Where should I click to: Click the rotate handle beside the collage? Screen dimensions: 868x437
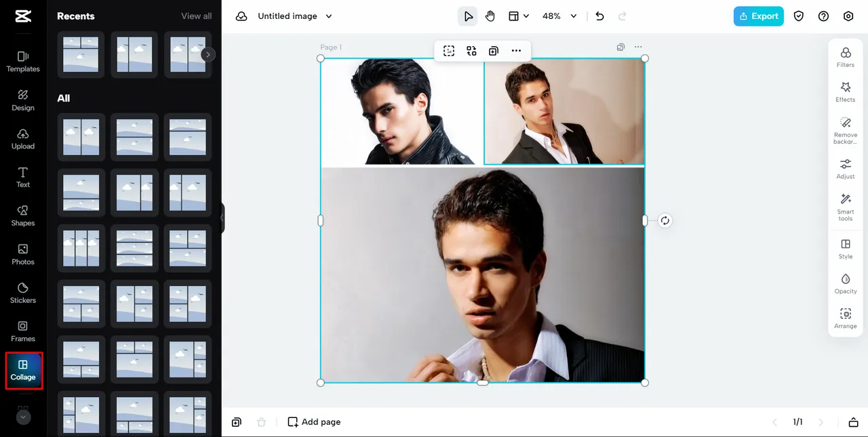[x=665, y=220]
